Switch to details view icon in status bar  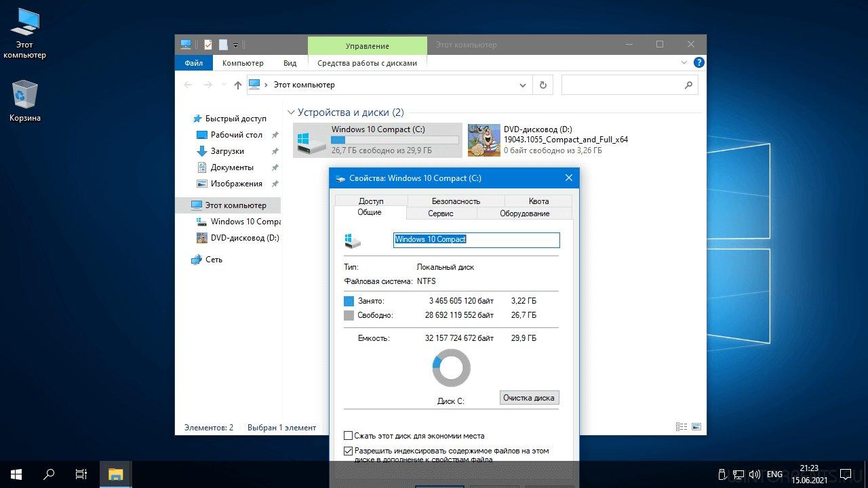[x=682, y=427]
